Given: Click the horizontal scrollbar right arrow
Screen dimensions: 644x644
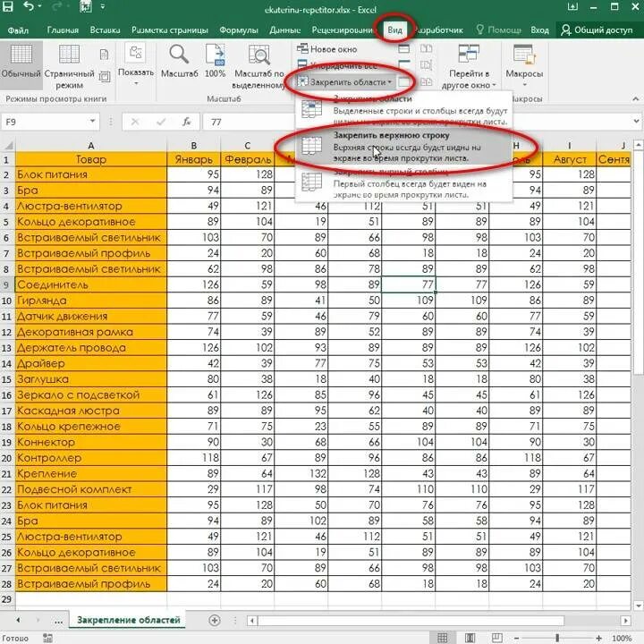Looking at the screenshot, I should coord(626,620).
